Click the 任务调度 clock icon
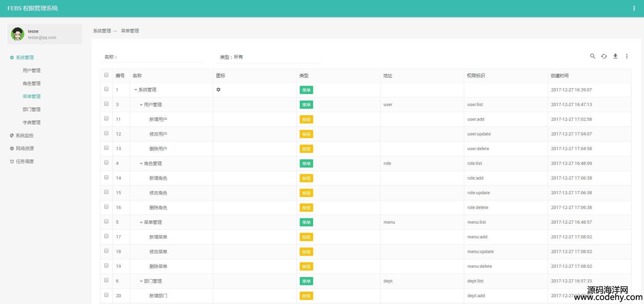Image resolution: width=644 pixels, height=304 pixels. (x=12, y=161)
